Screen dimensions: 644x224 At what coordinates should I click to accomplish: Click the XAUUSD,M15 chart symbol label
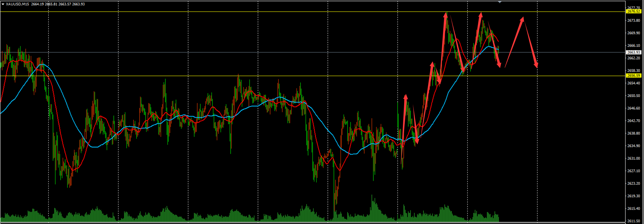pos(18,4)
